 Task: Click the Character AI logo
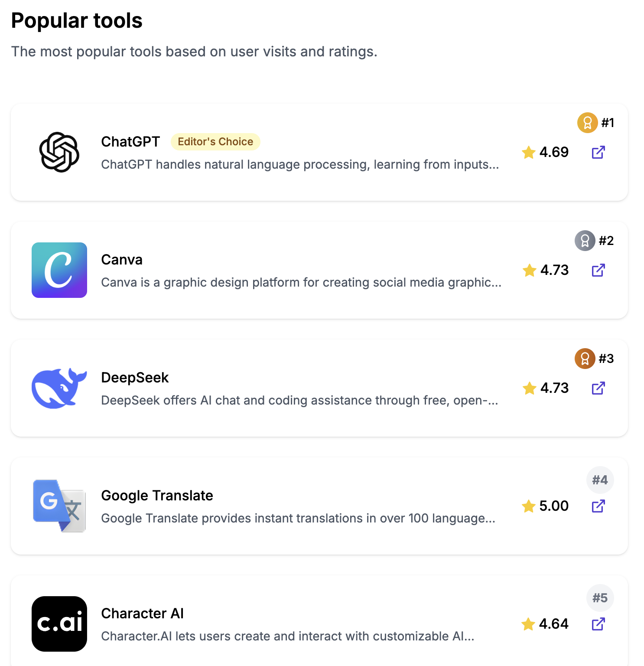point(59,624)
